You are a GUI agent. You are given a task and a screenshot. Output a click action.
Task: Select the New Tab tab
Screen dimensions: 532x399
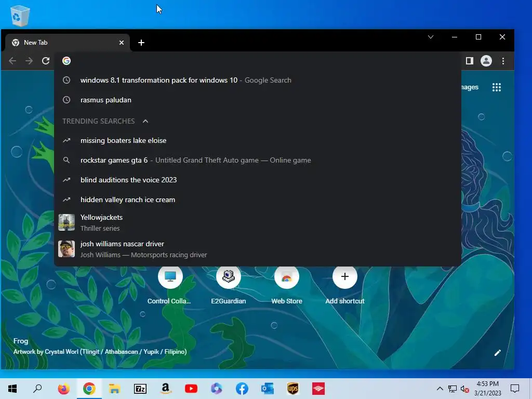click(68, 43)
